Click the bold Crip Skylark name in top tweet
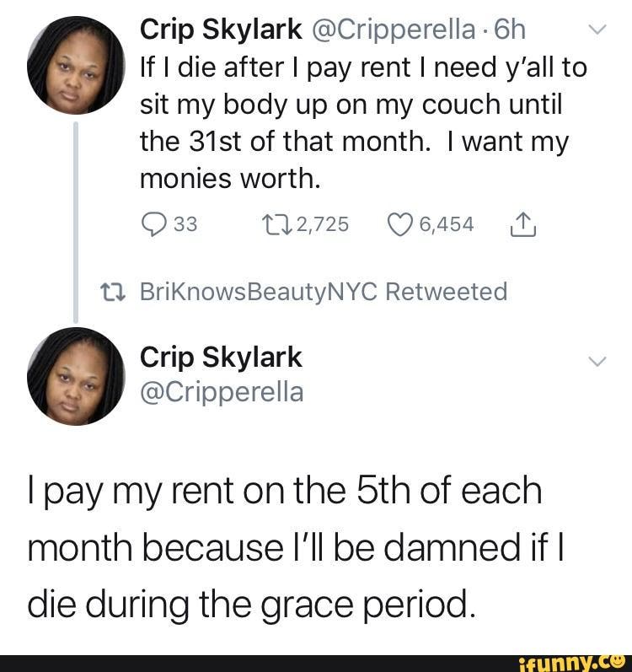 point(220,30)
